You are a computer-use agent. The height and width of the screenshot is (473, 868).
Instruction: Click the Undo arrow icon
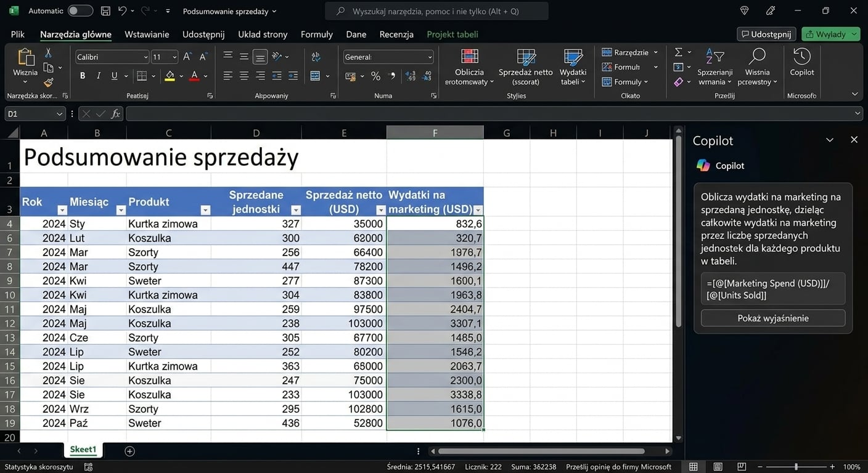click(x=122, y=11)
